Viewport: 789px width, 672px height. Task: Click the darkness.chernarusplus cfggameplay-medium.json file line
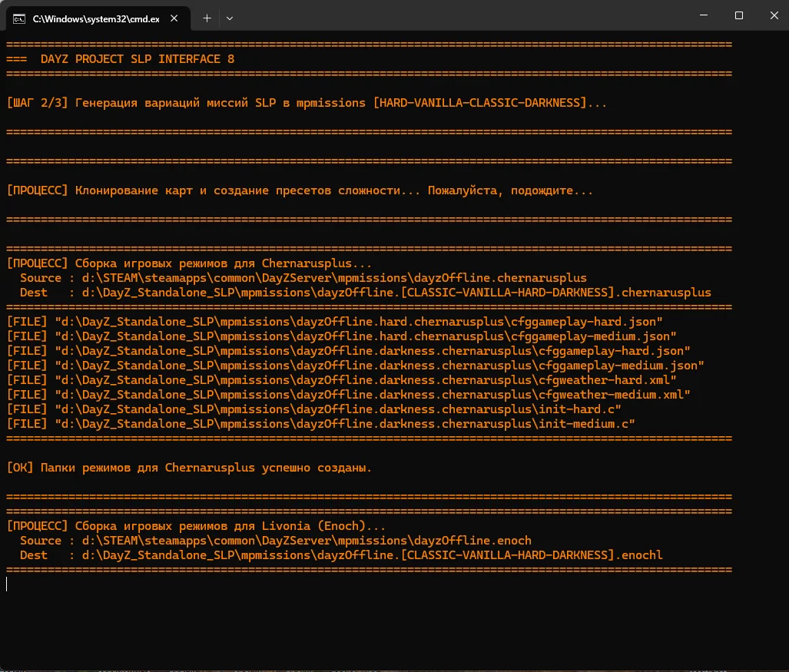click(x=355, y=366)
